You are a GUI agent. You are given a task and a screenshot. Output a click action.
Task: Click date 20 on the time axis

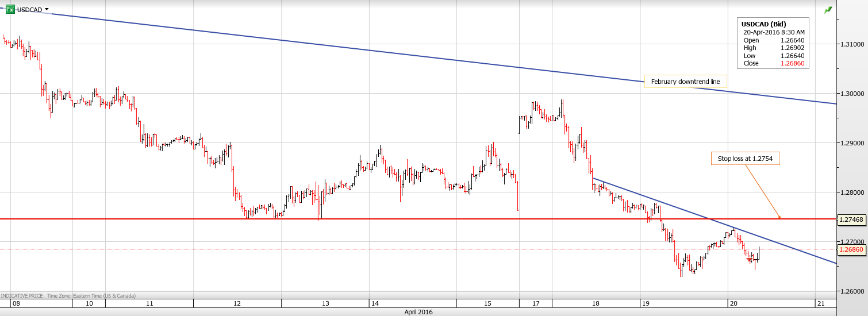[x=732, y=303]
